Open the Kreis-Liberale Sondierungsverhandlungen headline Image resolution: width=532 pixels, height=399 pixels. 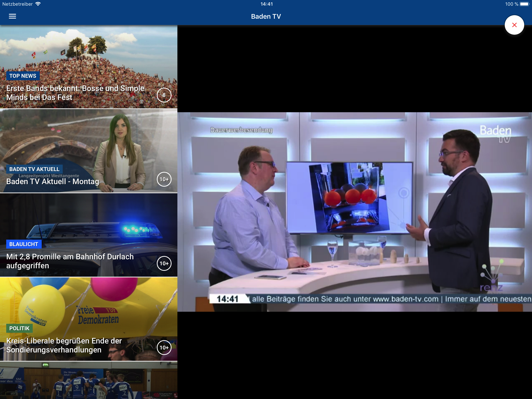pos(64,345)
